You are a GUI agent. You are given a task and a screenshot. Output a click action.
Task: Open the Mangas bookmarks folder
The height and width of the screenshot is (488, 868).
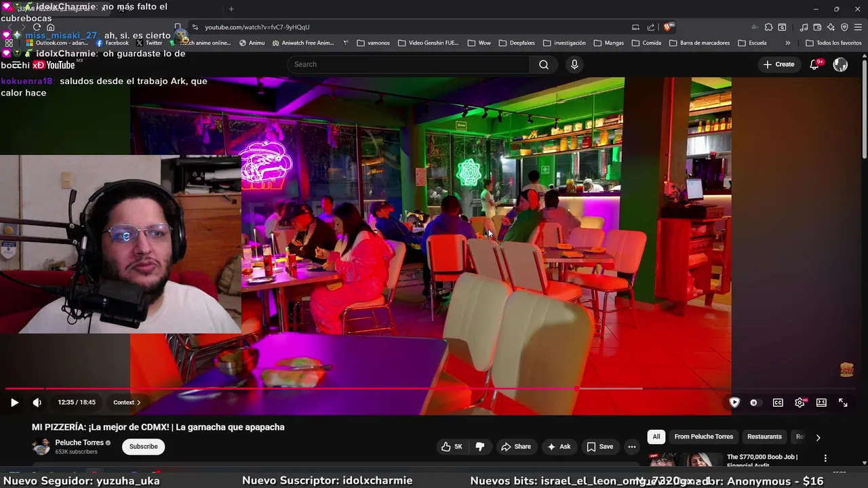[609, 43]
